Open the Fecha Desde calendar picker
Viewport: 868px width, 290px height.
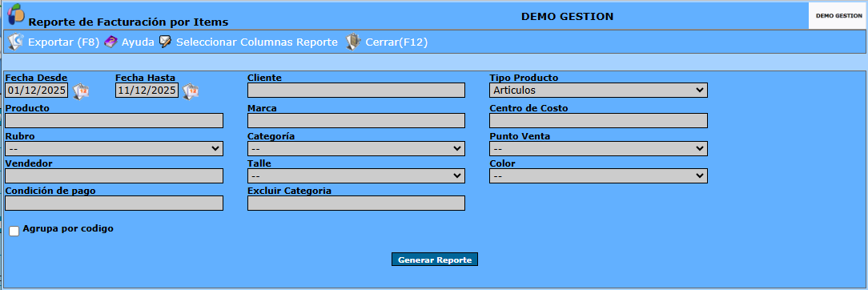pos(81,91)
